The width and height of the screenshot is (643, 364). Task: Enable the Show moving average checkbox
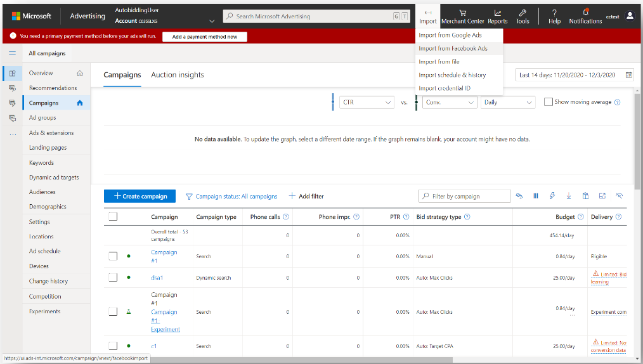click(x=549, y=102)
